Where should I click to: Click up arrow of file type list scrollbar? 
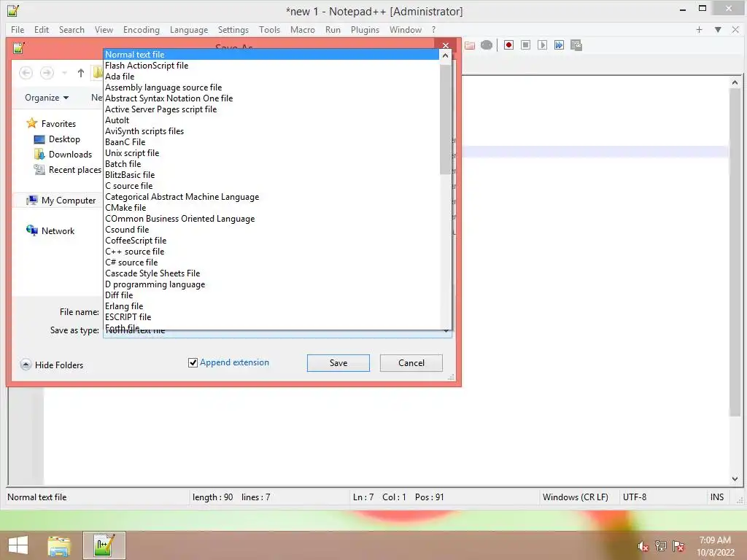[445, 55]
